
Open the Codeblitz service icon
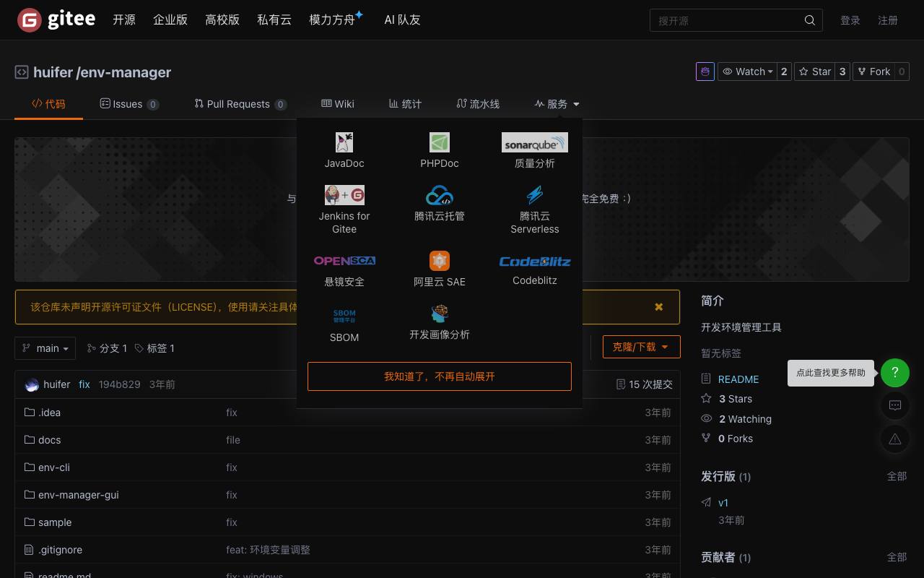[535, 262]
